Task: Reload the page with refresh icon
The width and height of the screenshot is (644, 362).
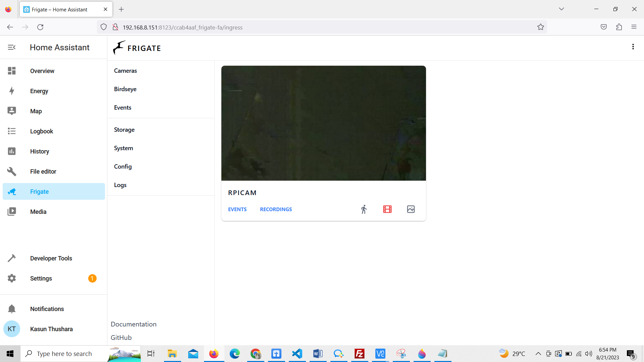Action: [x=40, y=27]
